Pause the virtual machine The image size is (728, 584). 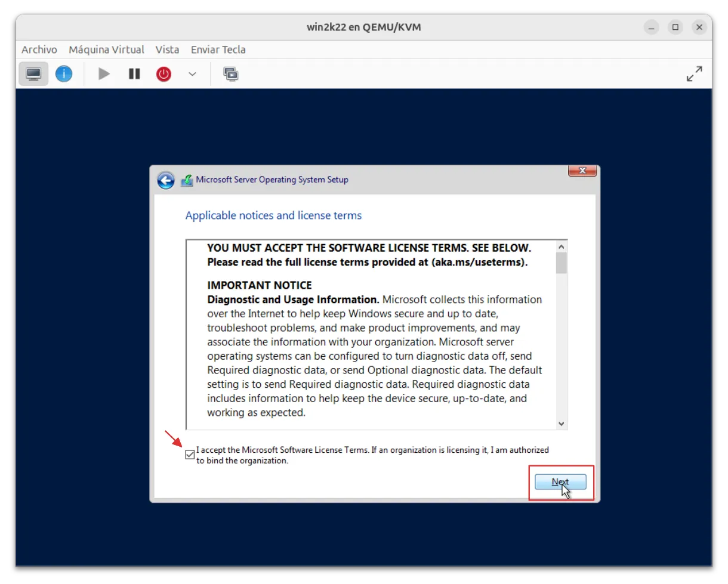(134, 74)
